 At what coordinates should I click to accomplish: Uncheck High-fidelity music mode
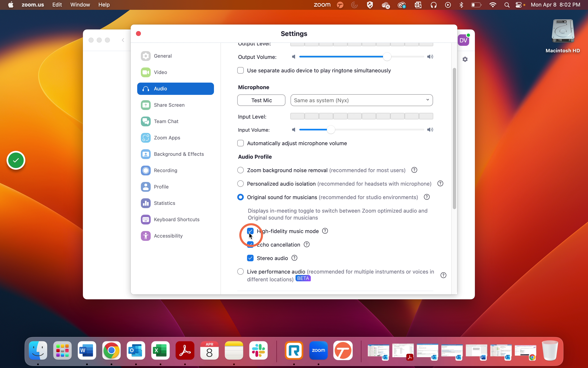(250, 231)
